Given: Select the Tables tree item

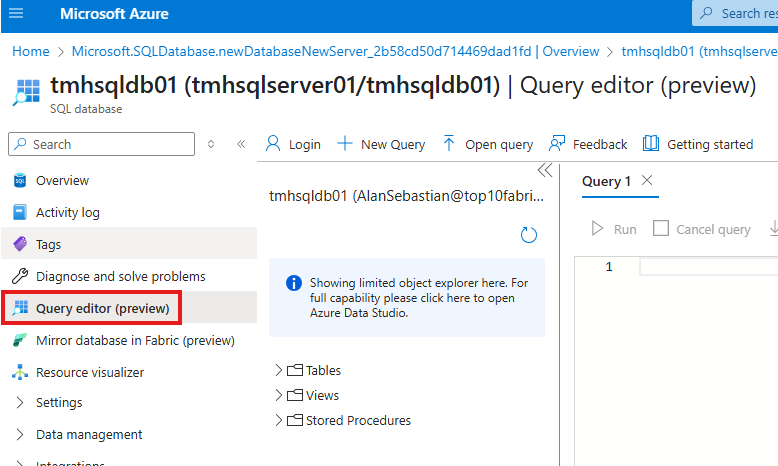Looking at the screenshot, I should tap(323, 371).
